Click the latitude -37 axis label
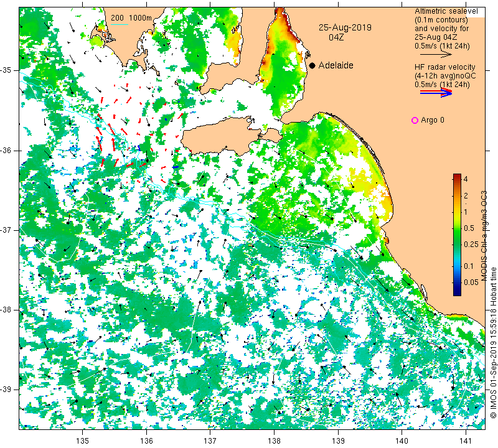498x448 pixels. (6, 230)
